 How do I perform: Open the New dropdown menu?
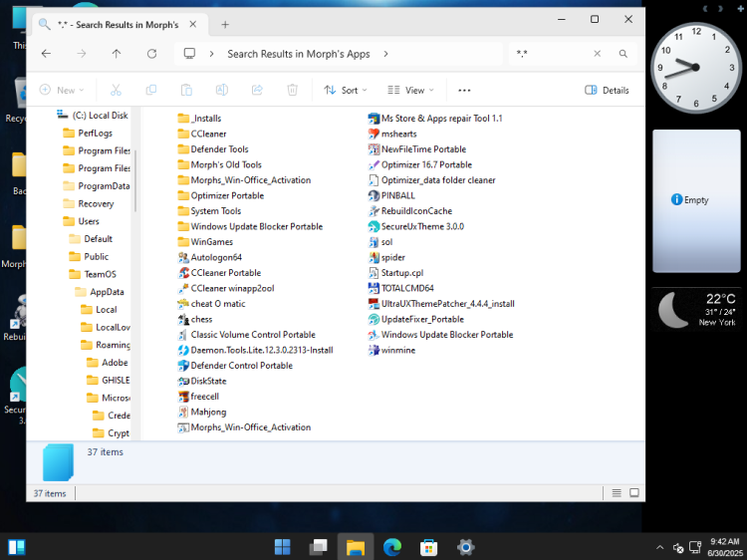click(x=62, y=90)
